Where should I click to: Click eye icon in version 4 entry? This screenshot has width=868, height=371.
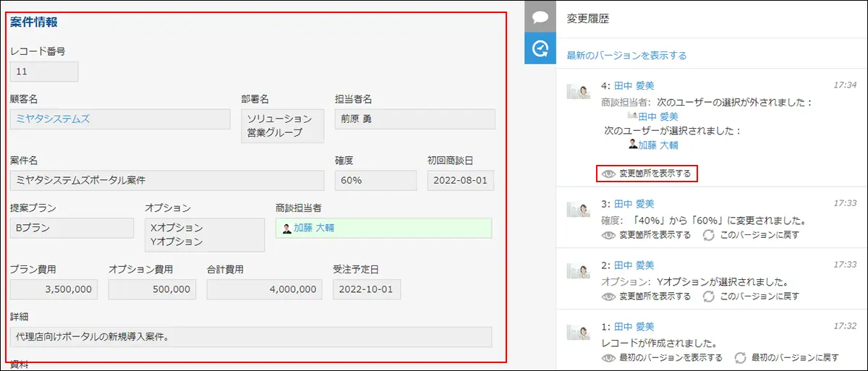point(608,174)
